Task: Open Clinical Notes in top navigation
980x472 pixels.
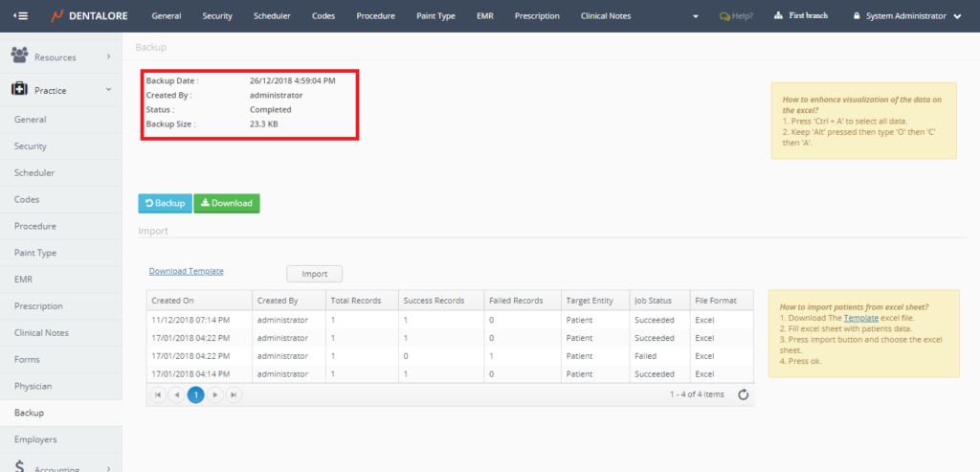Action: (x=609, y=16)
